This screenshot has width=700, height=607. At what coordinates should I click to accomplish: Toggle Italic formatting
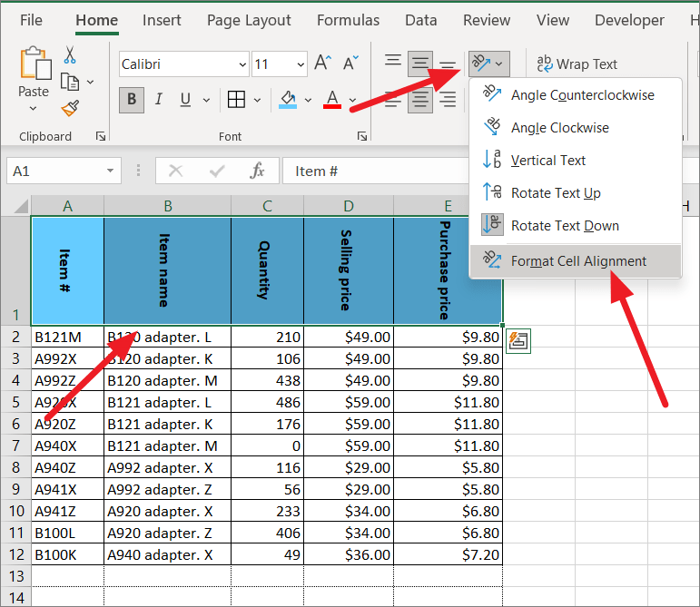(159, 100)
